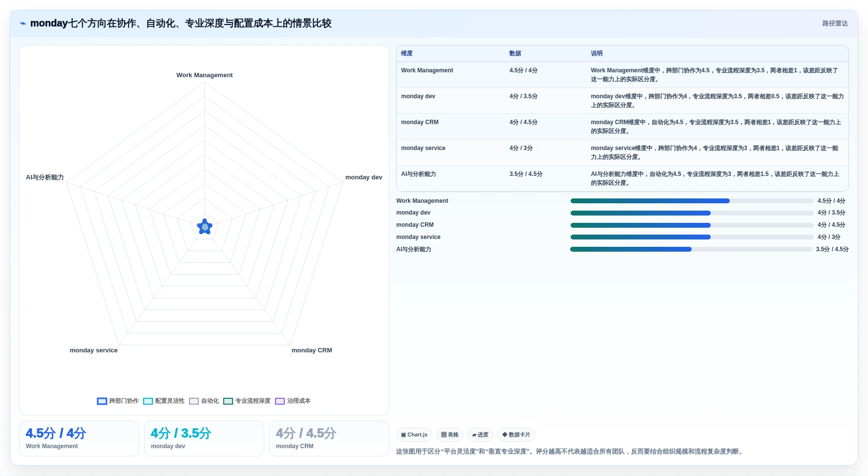Image resolution: width=868 pixels, height=476 pixels.
Task: Click the lightning icon beside the dashboard title
Action: coord(23,23)
